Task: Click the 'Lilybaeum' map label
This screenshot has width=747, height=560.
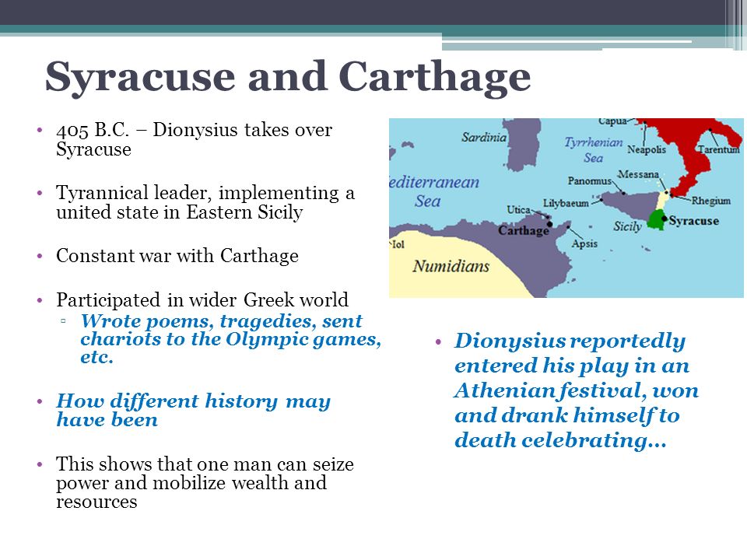Action: tap(566, 203)
